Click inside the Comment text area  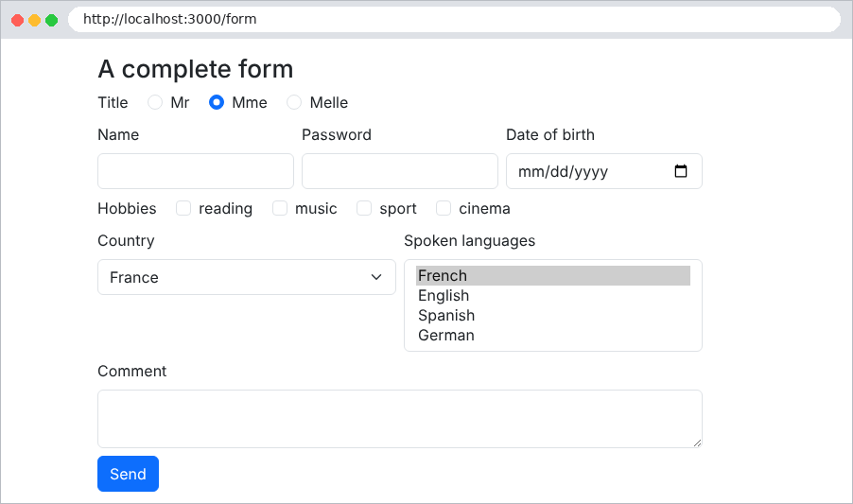[400, 419]
